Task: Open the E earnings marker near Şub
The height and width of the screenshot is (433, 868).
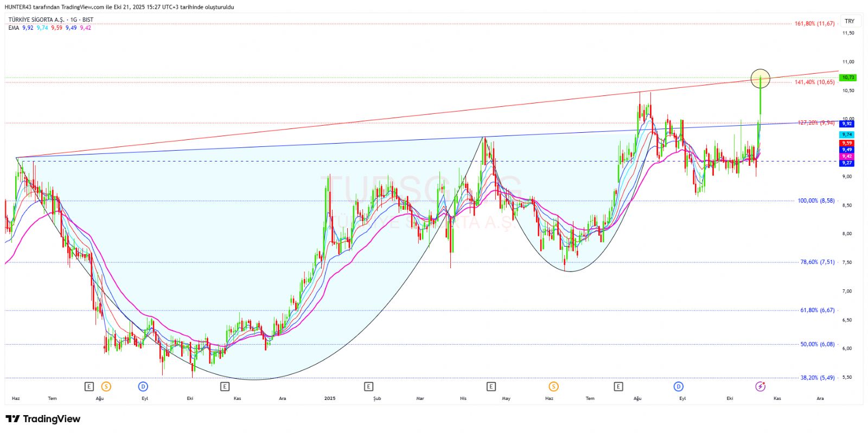Action: tap(368, 386)
